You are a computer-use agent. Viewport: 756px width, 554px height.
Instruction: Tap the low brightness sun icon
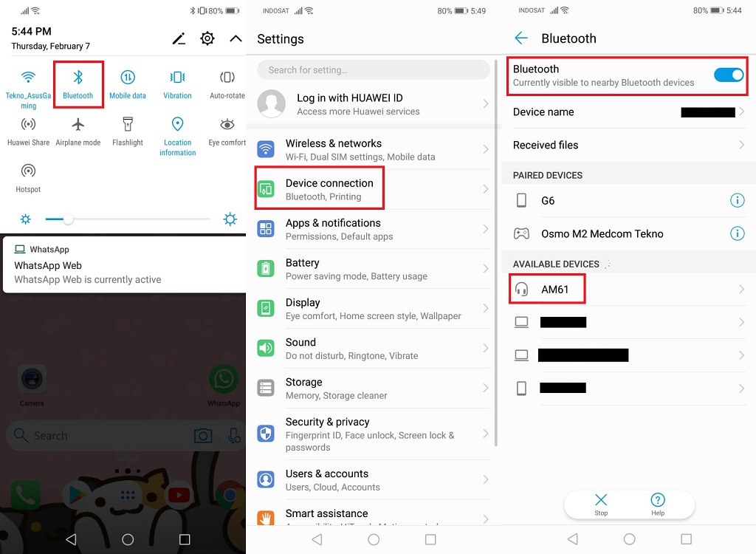coord(26,219)
